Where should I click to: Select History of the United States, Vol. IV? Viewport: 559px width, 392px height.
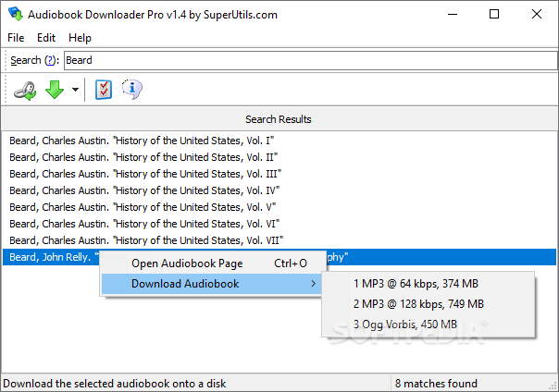click(x=144, y=190)
